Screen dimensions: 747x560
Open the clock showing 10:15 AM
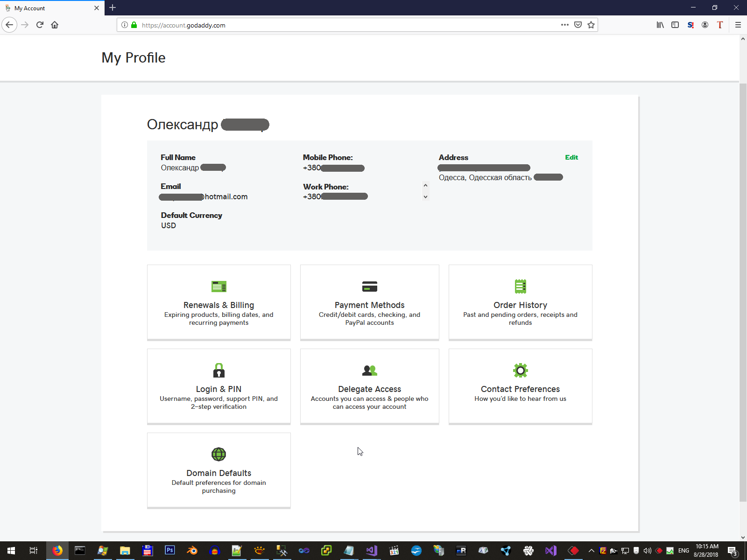pos(706,551)
